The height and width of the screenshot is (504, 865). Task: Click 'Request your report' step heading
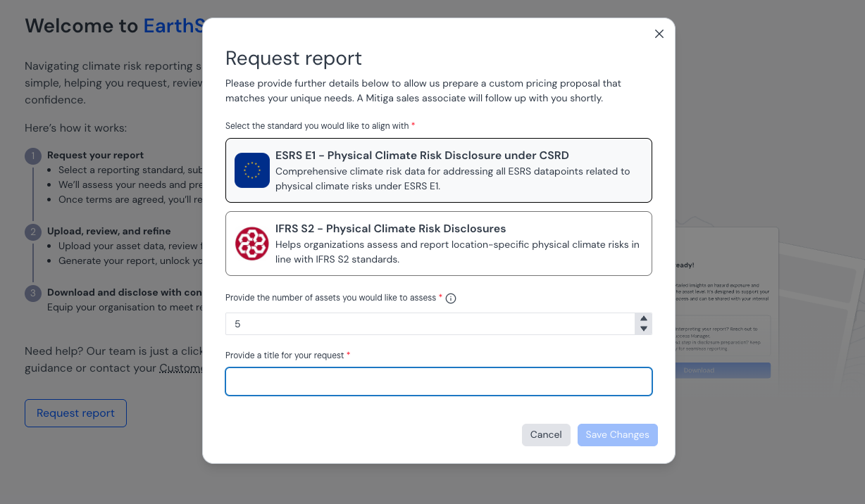(95, 156)
